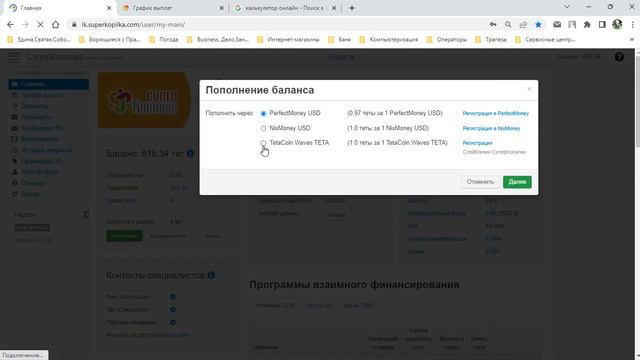640x360 pixels.
Task: Open the saved password key icon
Action: click(493, 25)
